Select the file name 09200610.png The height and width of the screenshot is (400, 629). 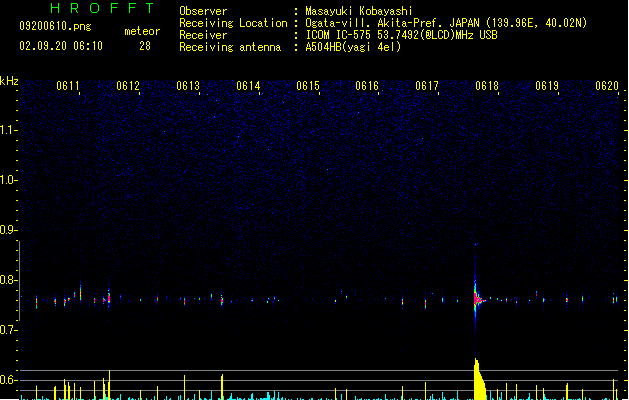click(55, 26)
